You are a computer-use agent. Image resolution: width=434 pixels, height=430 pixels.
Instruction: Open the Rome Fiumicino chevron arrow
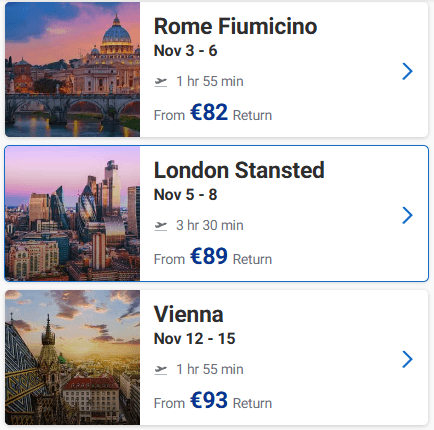click(x=407, y=71)
